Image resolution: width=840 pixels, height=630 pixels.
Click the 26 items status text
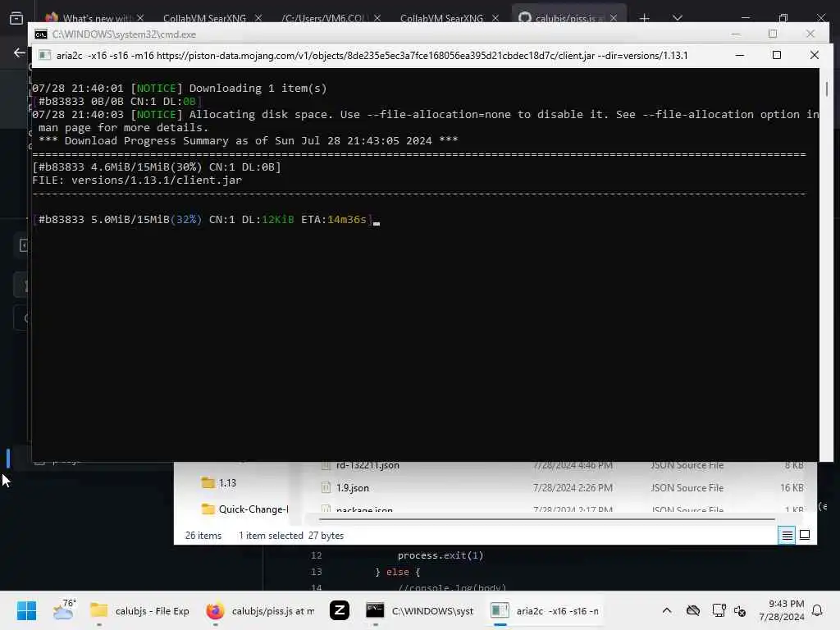click(203, 535)
